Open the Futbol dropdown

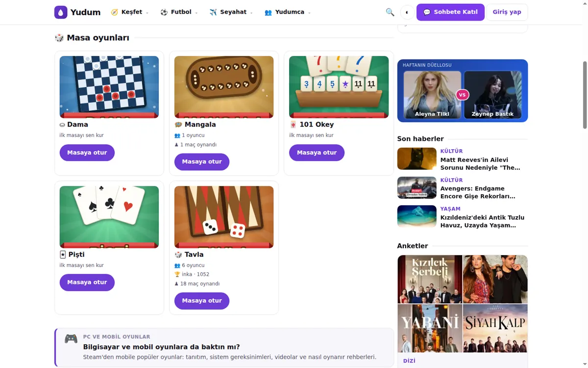[179, 12]
